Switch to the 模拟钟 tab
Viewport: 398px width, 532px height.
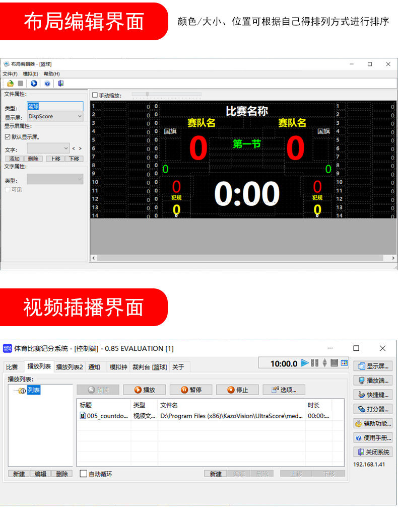(x=118, y=367)
